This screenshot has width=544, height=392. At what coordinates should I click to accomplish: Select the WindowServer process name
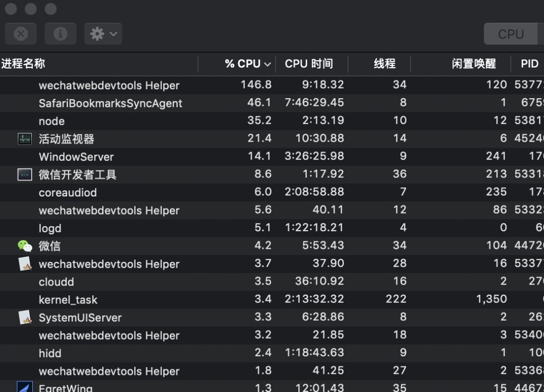77,157
